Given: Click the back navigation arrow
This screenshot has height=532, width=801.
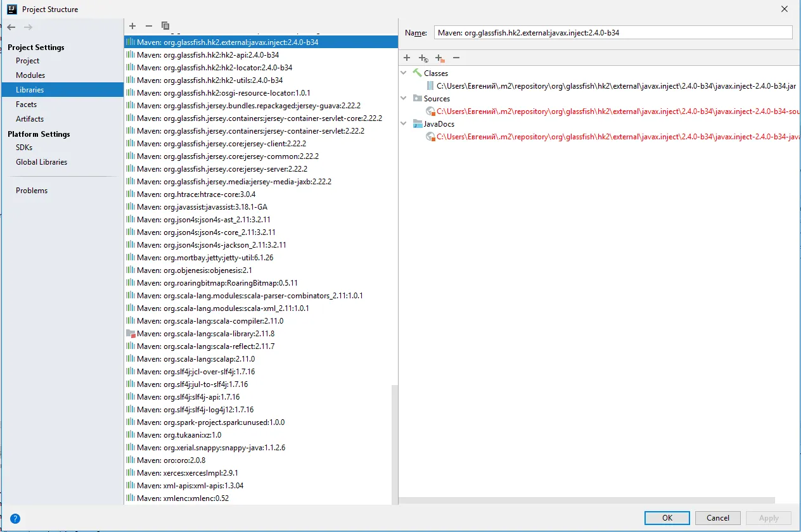Looking at the screenshot, I should click(11, 27).
